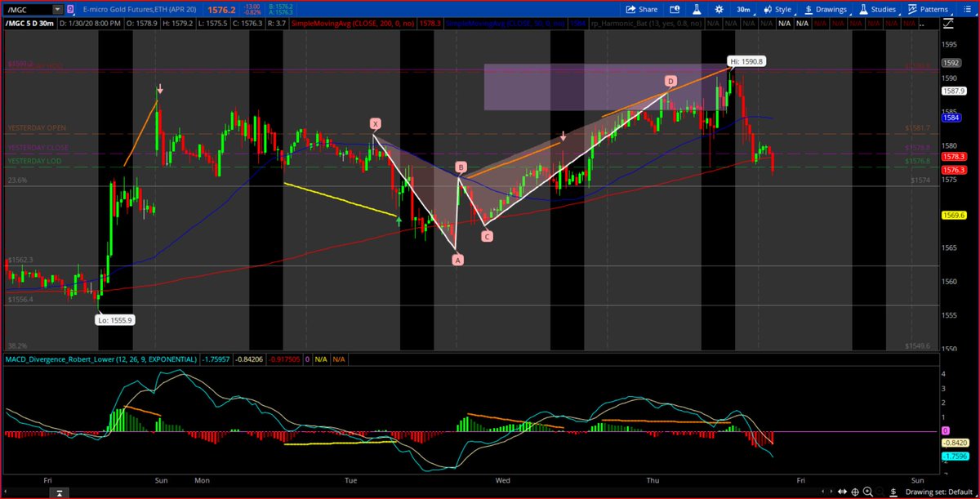Click the Hi: 1590.8 price bubble
This screenshot has height=499, width=980.
click(748, 61)
